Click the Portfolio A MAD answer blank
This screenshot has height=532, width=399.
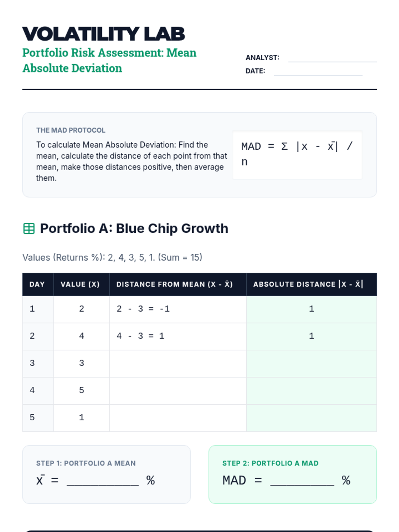(x=302, y=480)
